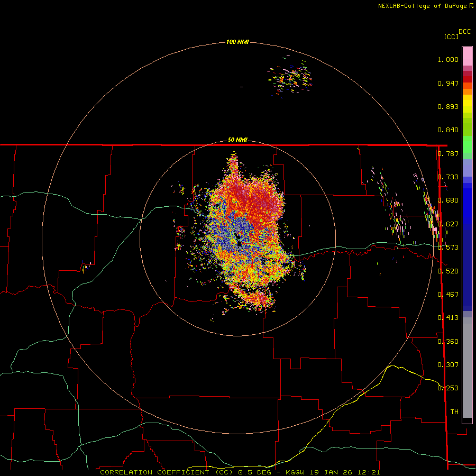Click the 0.307 legend value

point(448,364)
